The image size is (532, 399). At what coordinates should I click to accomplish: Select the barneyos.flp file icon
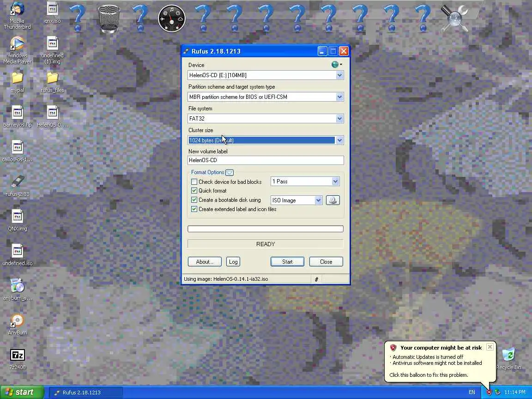17,117
